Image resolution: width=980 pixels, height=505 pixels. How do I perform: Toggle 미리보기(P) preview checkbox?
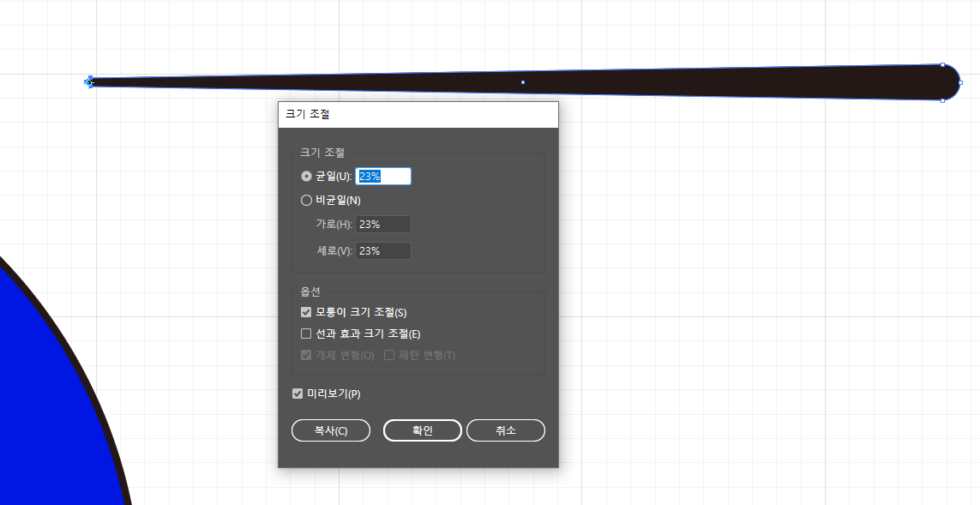(298, 394)
